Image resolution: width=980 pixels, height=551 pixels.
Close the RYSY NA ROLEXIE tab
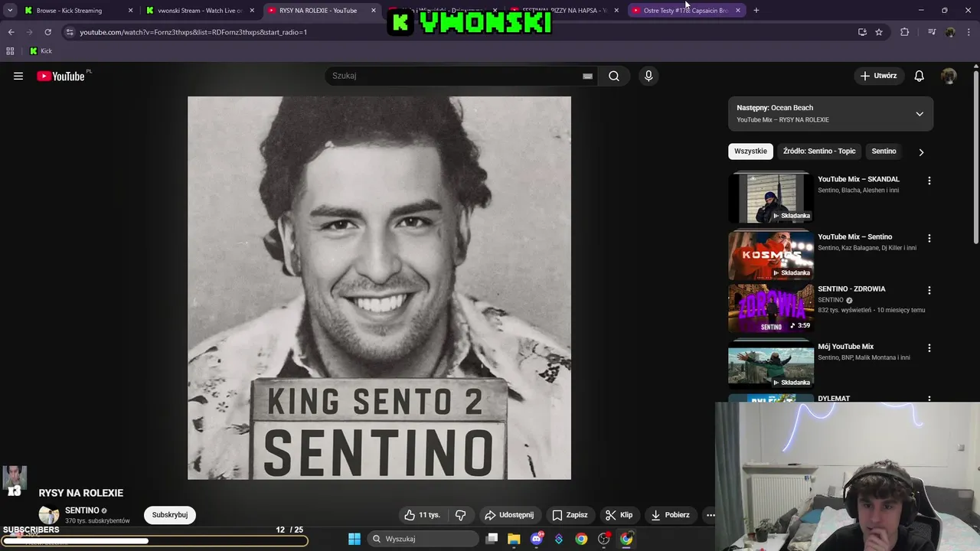[374, 11]
